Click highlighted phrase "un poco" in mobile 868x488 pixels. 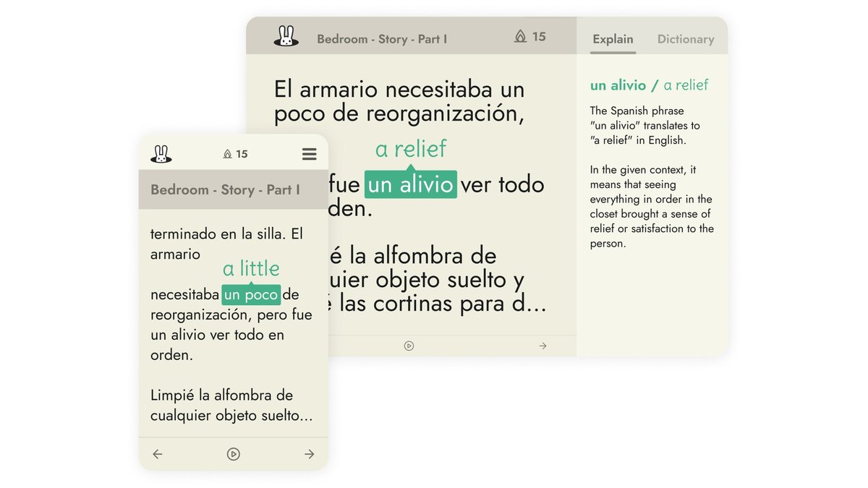point(251,295)
